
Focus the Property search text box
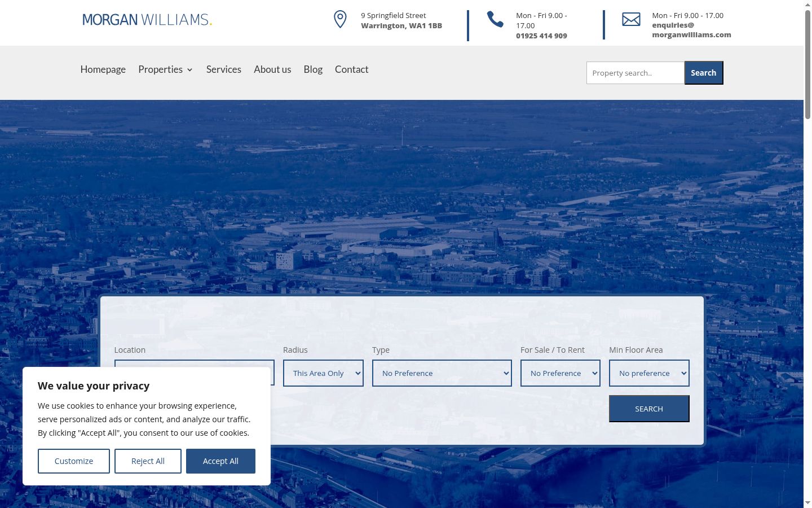636,73
